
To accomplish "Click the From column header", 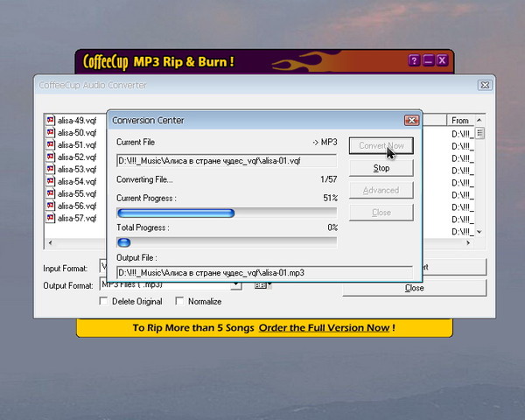I will [x=461, y=120].
